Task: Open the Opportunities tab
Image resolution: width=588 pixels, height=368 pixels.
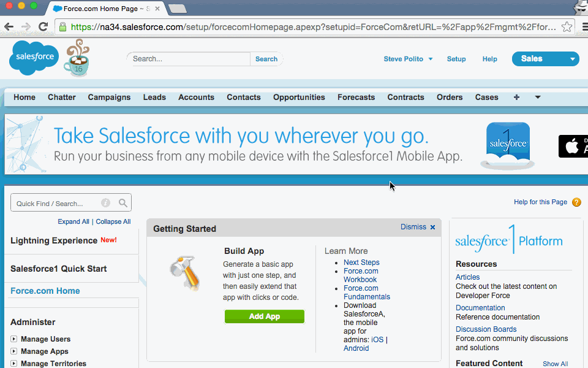Action: 299,98
